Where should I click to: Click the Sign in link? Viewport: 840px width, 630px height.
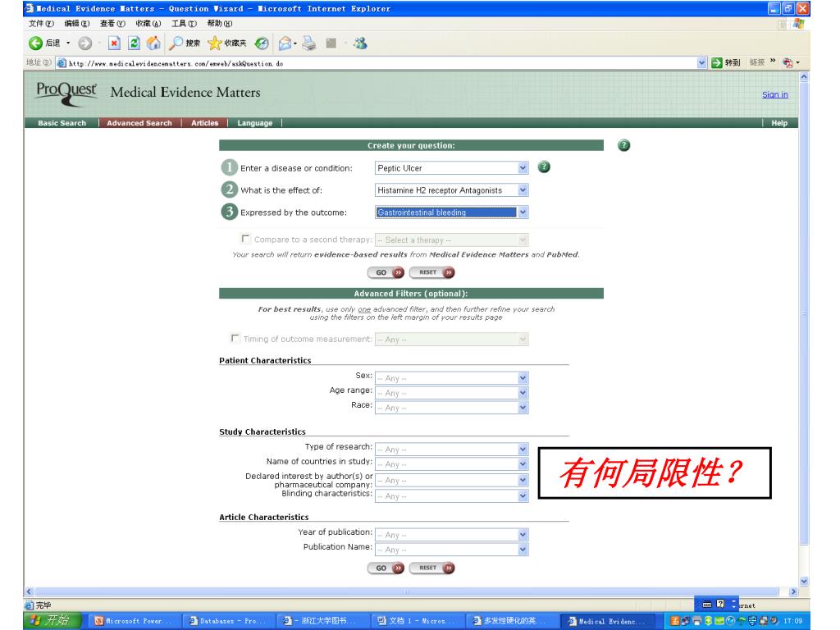coord(774,94)
